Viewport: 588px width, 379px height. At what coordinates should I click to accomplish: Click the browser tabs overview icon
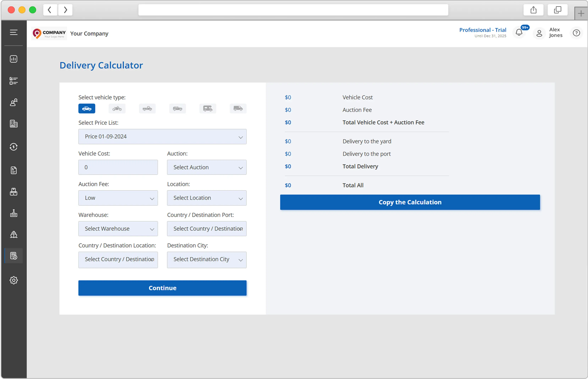click(x=558, y=10)
